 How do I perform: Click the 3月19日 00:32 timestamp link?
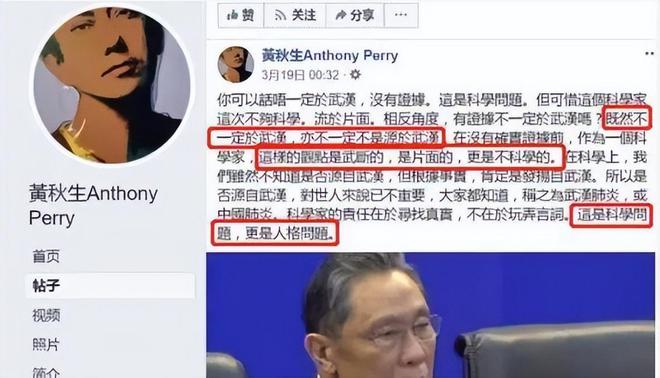tap(300, 75)
